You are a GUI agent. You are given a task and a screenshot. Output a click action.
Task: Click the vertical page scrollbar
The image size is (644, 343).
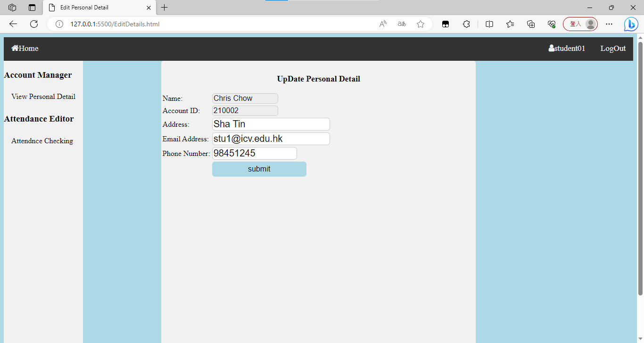coord(640,168)
